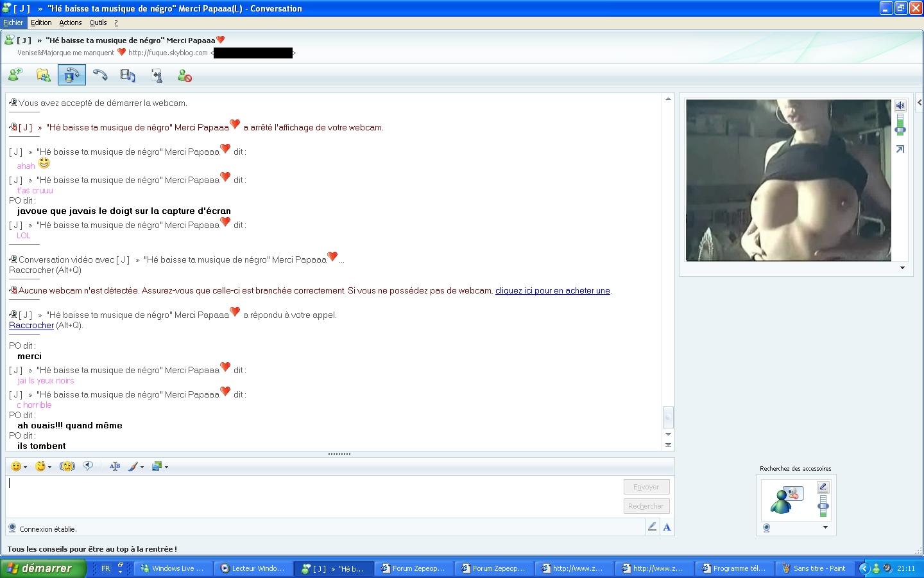
Task: Click the 'Connexion établie.' status text
Action: 48,529
